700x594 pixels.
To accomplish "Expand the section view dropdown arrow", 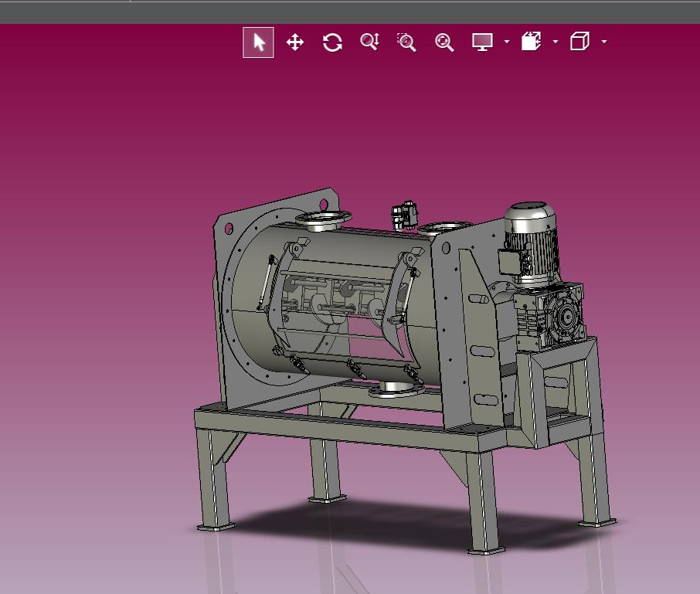I will tap(556, 42).
